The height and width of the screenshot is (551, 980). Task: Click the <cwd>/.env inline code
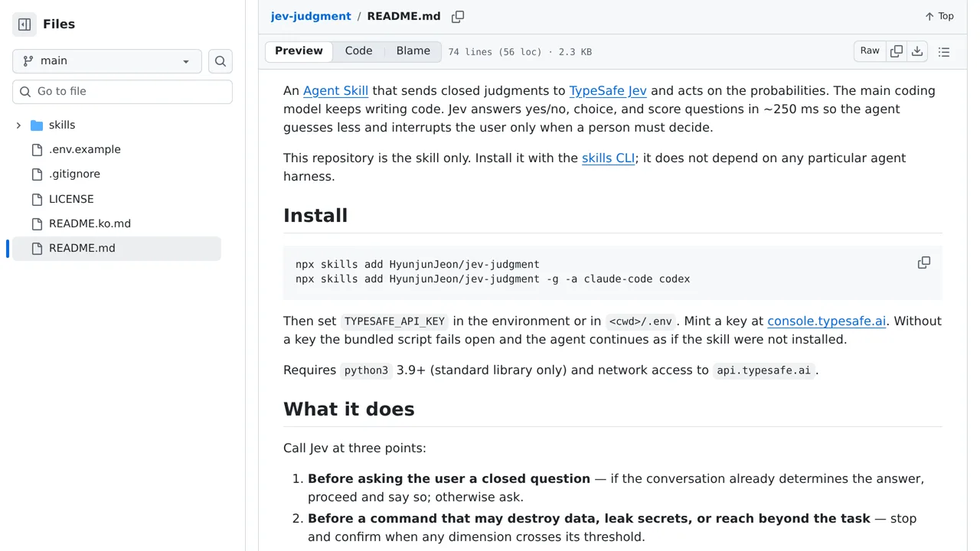641,321
